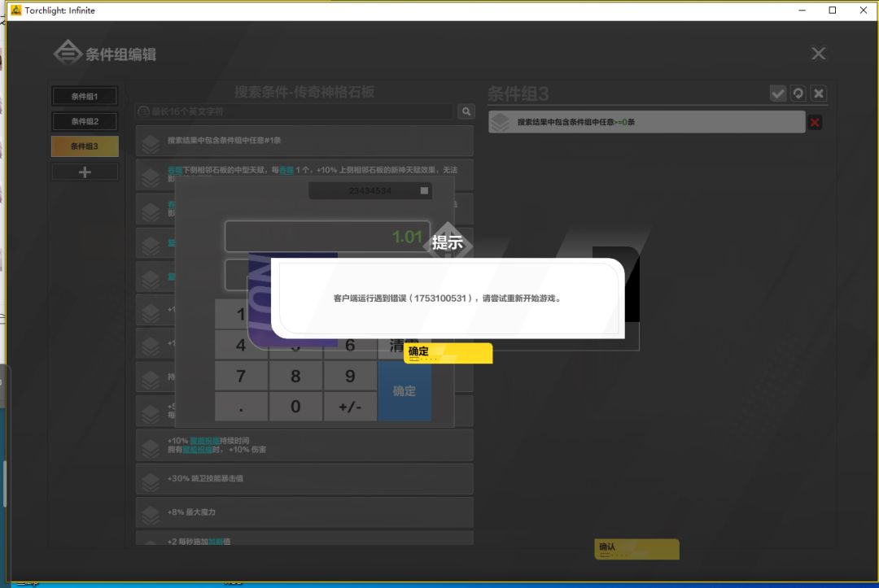Click the stack icon beside +30% 哨卫技能暴击值
The height and width of the screenshot is (588, 879).
click(x=151, y=482)
